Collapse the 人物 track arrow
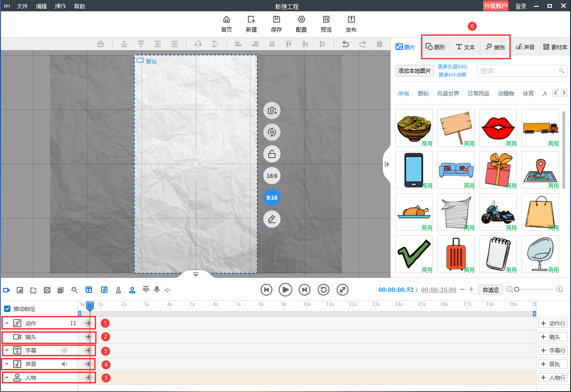571x392 pixels. coord(7,378)
